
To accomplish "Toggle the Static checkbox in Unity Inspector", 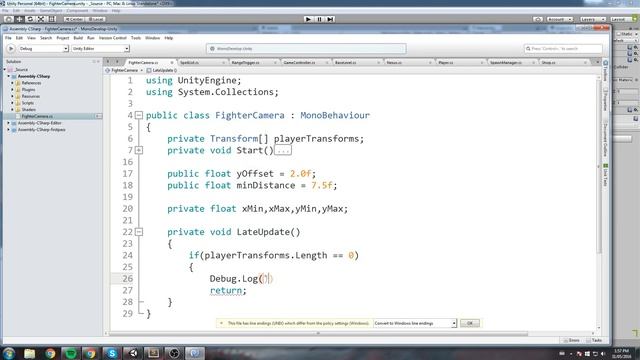I will click(x=619, y=34).
